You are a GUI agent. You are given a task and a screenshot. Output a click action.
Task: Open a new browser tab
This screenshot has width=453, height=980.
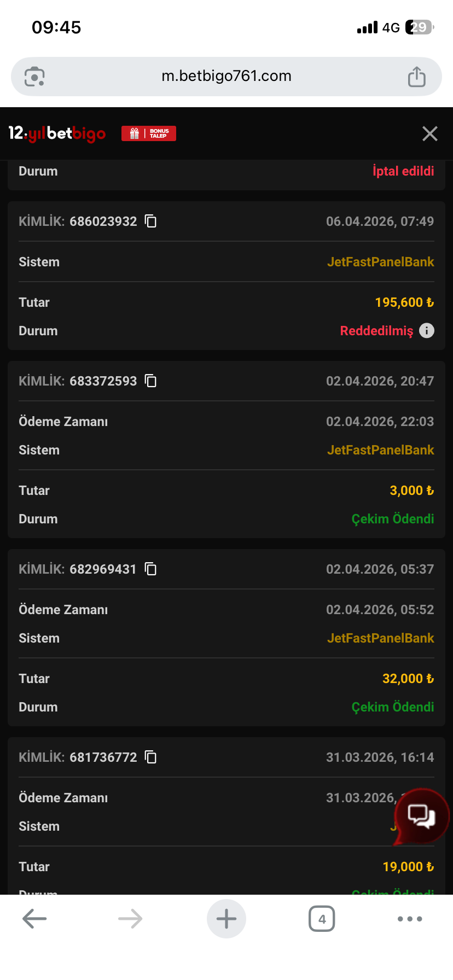[x=226, y=919]
